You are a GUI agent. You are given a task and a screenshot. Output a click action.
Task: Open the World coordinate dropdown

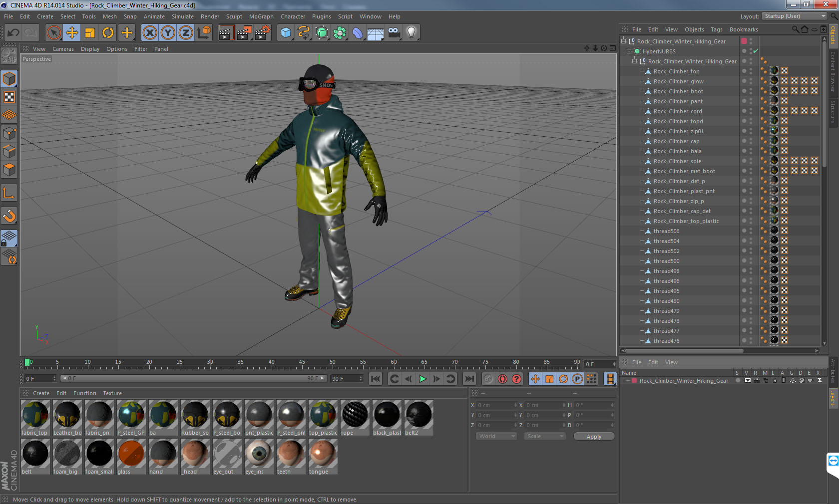pyautogui.click(x=496, y=436)
